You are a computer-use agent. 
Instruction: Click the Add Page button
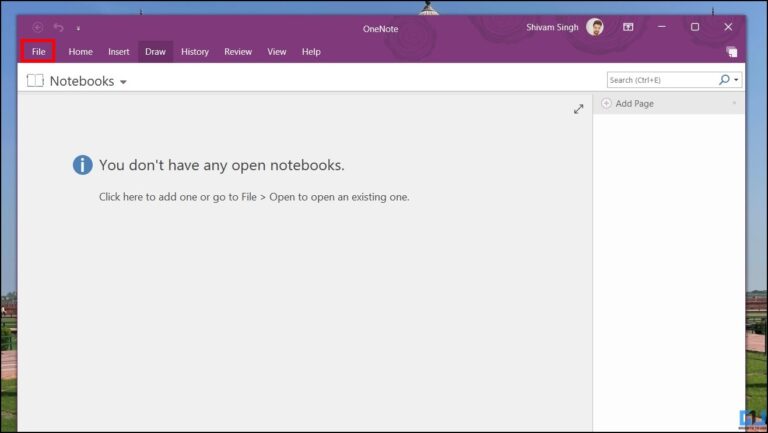coord(628,103)
